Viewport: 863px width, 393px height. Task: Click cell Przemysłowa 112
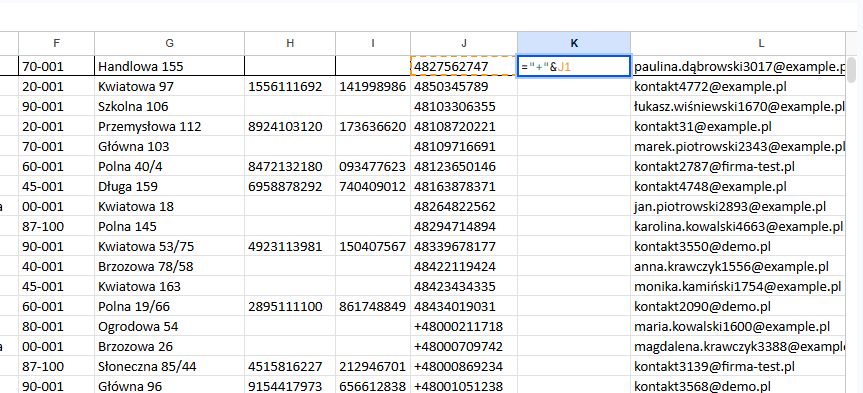click(x=170, y=127)
